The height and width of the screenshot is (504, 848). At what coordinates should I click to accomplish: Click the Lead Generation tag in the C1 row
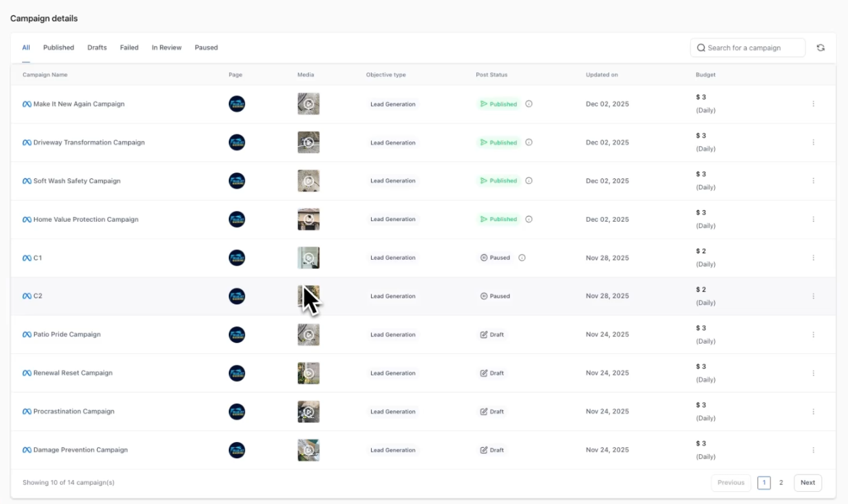(393, 258)
